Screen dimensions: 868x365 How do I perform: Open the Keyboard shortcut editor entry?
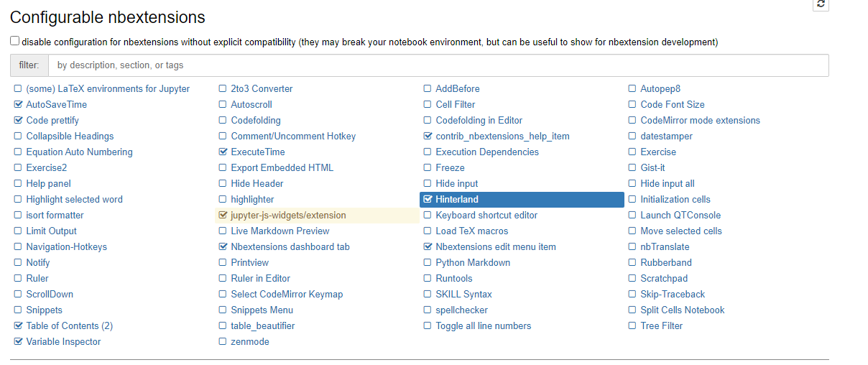tap(486, 215)
